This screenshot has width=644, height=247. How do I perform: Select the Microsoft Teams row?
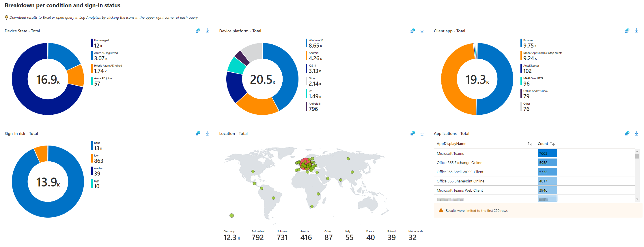click(450, 154)
